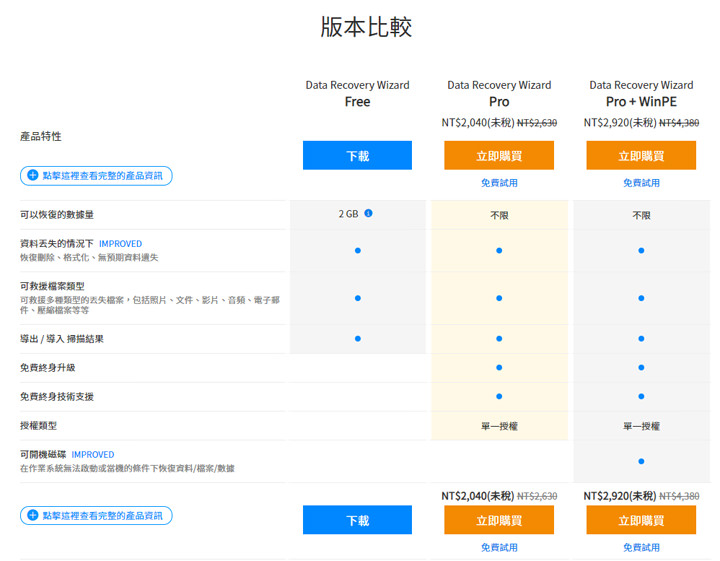Click the IMPROVED tag beside 可開機磁碟
Image resolution: width=720 pixels, height=561 pixels.
[x=92, y=454]
